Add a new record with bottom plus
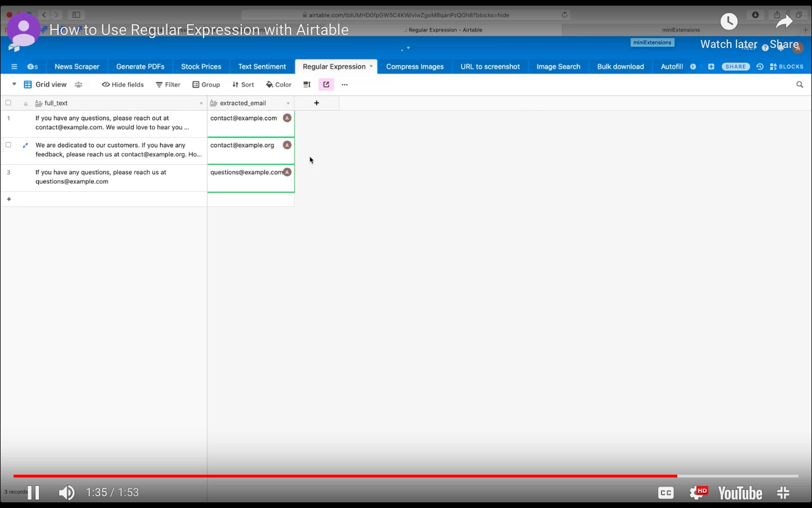The width and height of the screenshot is (812, 508). click(x=9, y=199)
